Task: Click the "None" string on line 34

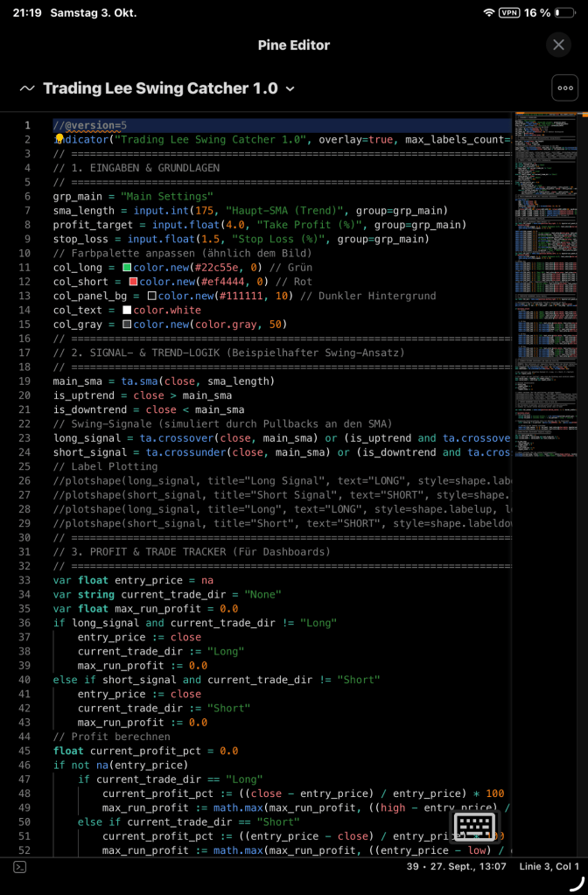Action: coord(263,595)
